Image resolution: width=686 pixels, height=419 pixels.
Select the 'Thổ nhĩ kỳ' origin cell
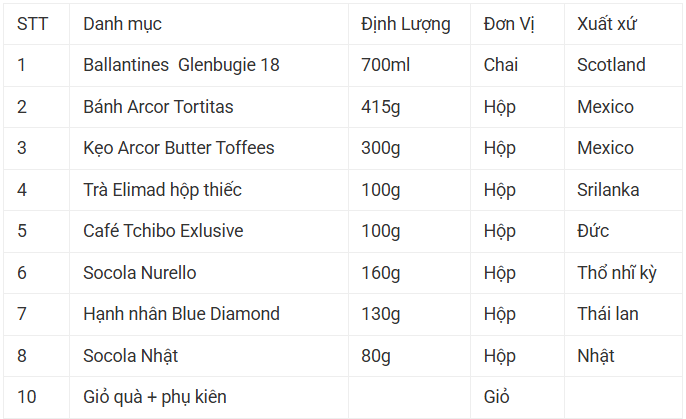[x=616, y=273]
